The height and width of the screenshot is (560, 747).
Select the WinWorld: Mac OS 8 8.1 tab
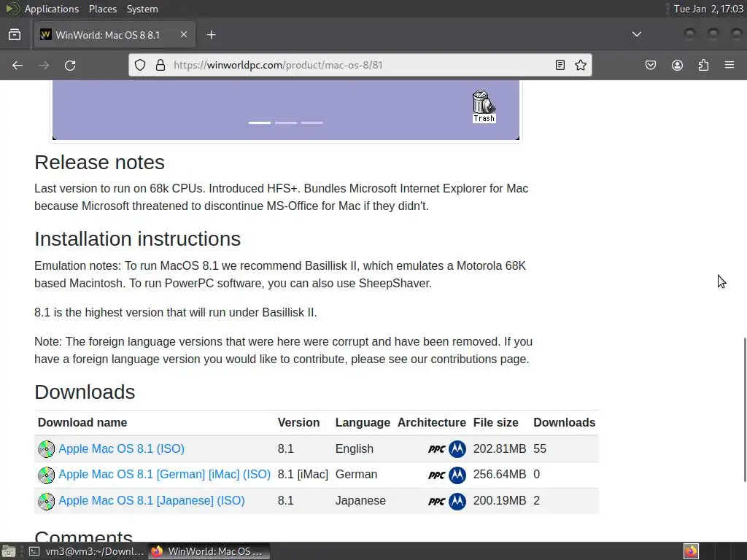(x=115, y=35)
